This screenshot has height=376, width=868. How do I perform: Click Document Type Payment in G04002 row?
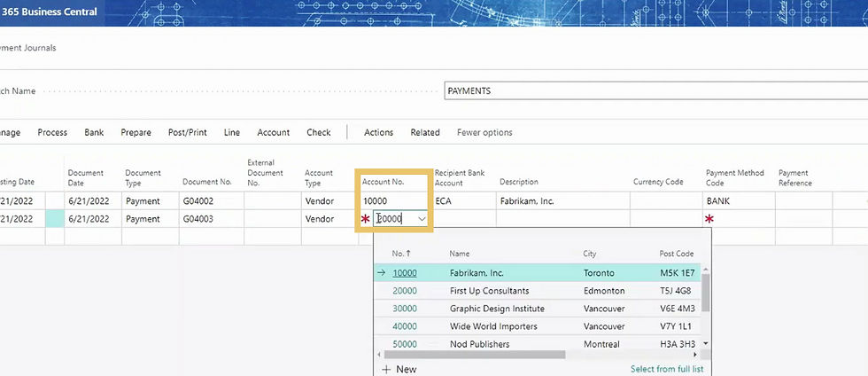(x=150, y=200)
